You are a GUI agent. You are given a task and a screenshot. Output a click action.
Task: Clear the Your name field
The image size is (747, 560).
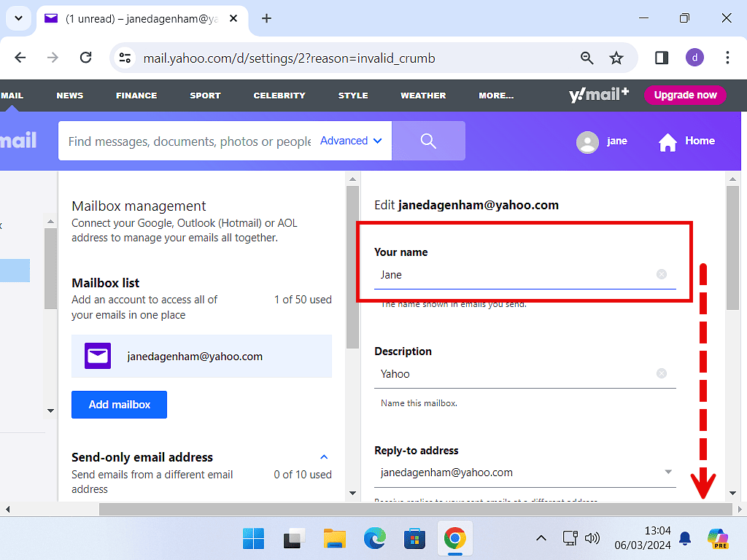[x=662, y=274]
